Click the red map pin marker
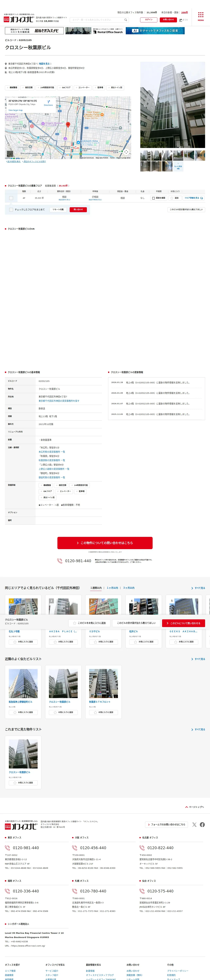Image resolution: width=210 pixels, height=980 pixels. [x=68, y=125]
